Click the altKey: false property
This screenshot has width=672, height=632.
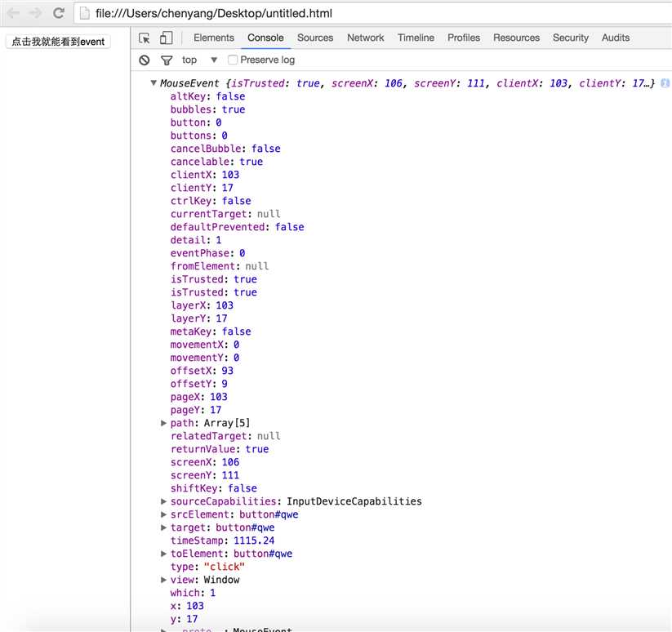point(207,96)
